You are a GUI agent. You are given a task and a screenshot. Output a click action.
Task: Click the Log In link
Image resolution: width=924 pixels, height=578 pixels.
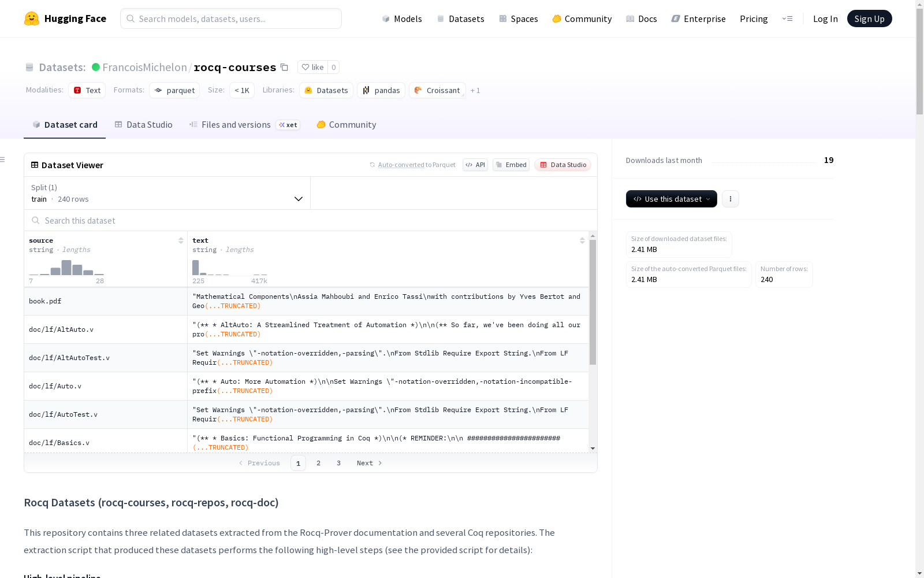pyautogui.click(x=825, y=18)
